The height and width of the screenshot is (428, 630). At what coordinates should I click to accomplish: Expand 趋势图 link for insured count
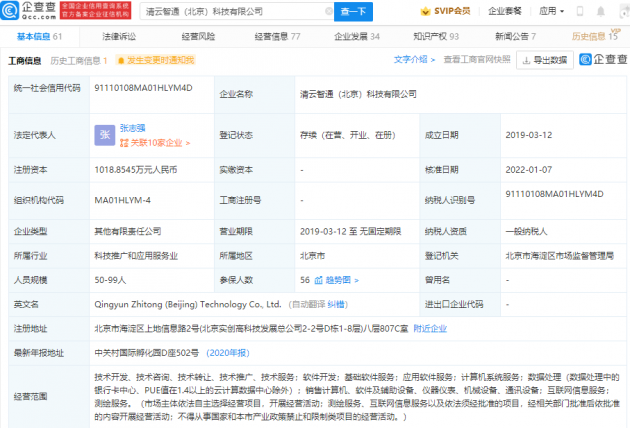[x=342, y=280]
